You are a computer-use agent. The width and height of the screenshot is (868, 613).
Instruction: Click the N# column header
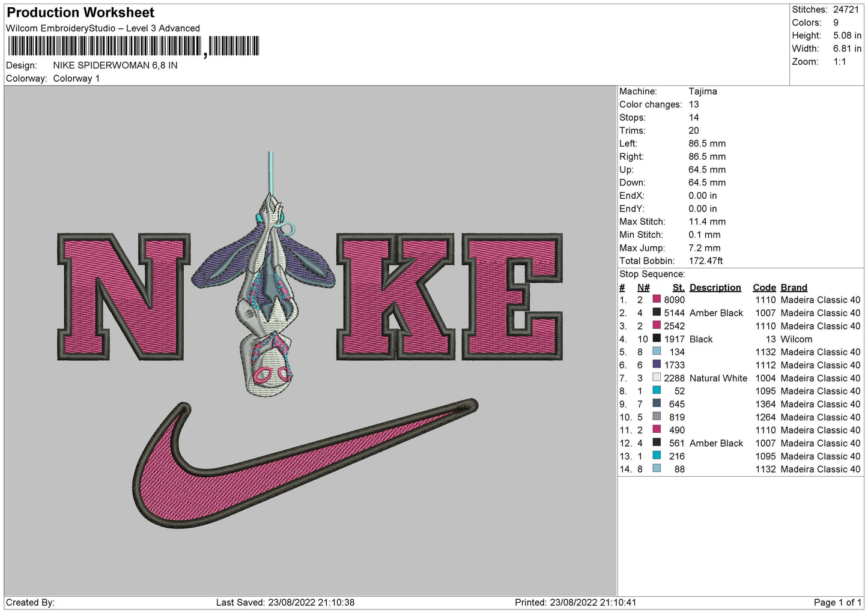click(643, 288)
